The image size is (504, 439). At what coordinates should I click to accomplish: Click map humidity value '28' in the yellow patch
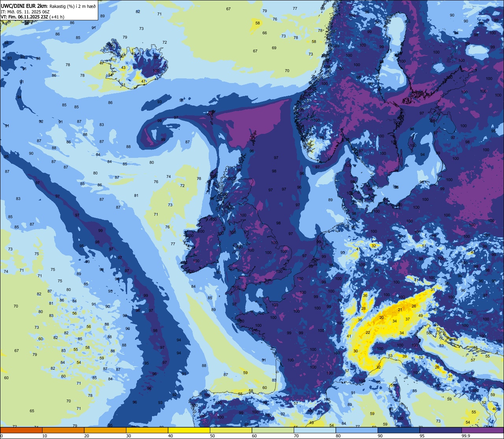[363, 309]
